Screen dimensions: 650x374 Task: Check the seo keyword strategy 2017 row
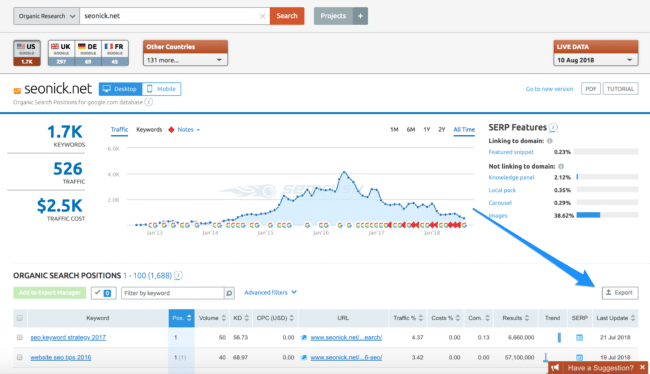click(19, 338)
